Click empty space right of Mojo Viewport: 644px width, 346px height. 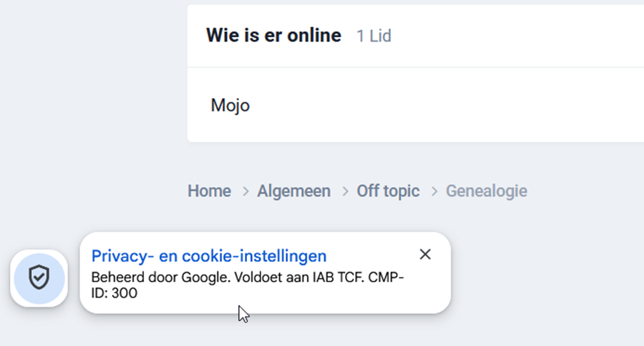coord(445,105)
